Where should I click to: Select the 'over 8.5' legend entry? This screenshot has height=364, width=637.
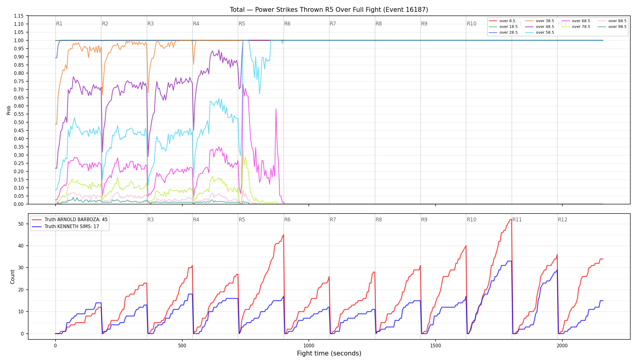pyautogui.click(x=502, y=21)
